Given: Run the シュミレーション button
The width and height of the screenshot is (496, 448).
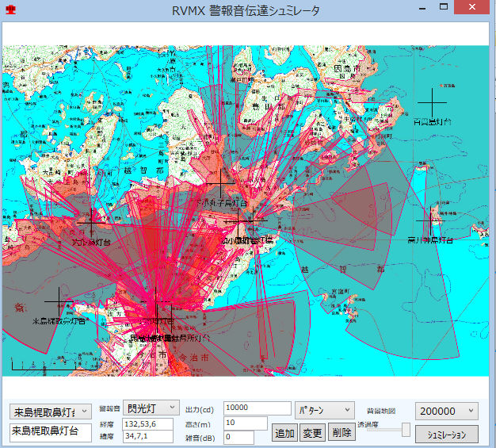Looking at the screenshot, I should pos(446,434).
